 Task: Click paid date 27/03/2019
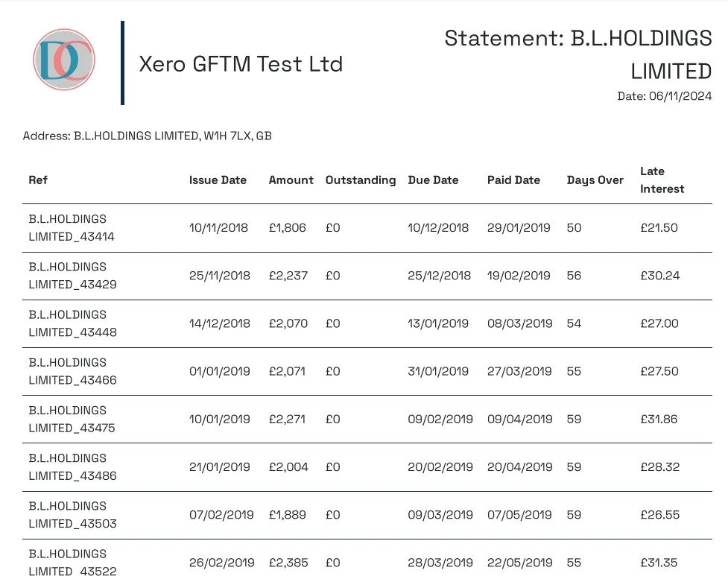coord(519,371)
